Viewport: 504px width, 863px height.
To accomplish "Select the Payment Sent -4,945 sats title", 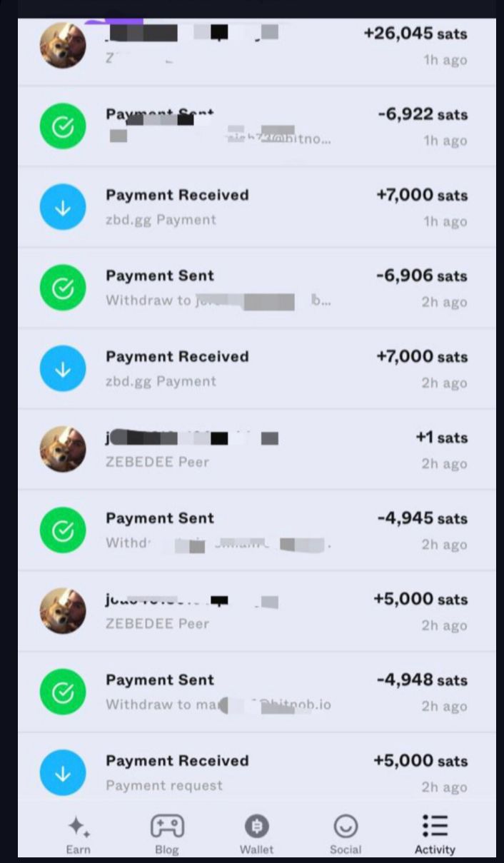I will point(160,518).
